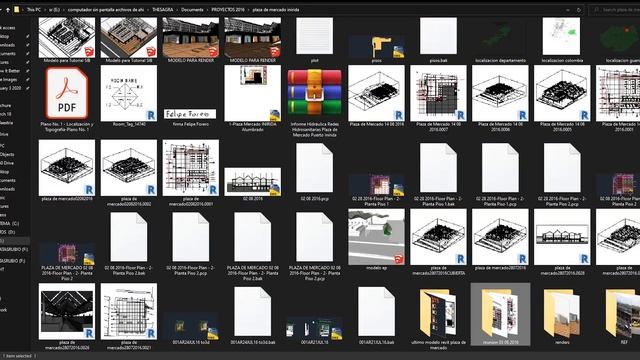Select the colored Modelo para Tutorial SB file
Screen dimensions: 640x360
pyautogui.click(x=129, y=38)
